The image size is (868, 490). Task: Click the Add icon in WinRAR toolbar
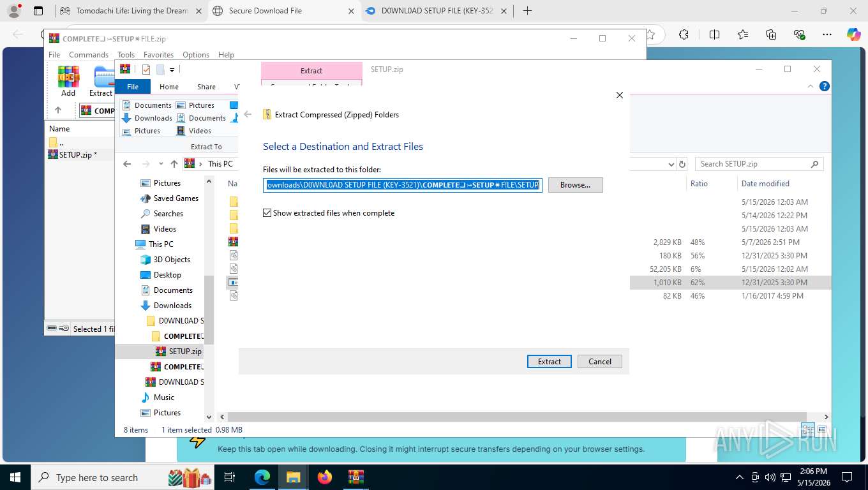[68, 81]
